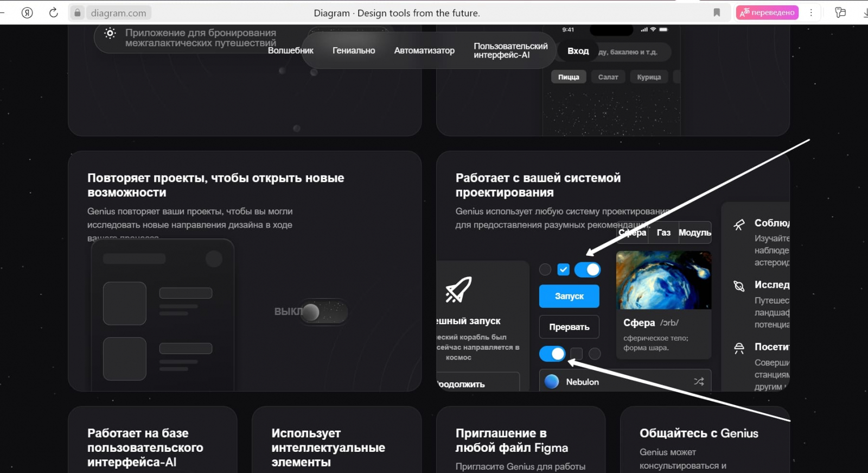Click heading "Использует интеллектуальные элементы"

tap(328, 447)
